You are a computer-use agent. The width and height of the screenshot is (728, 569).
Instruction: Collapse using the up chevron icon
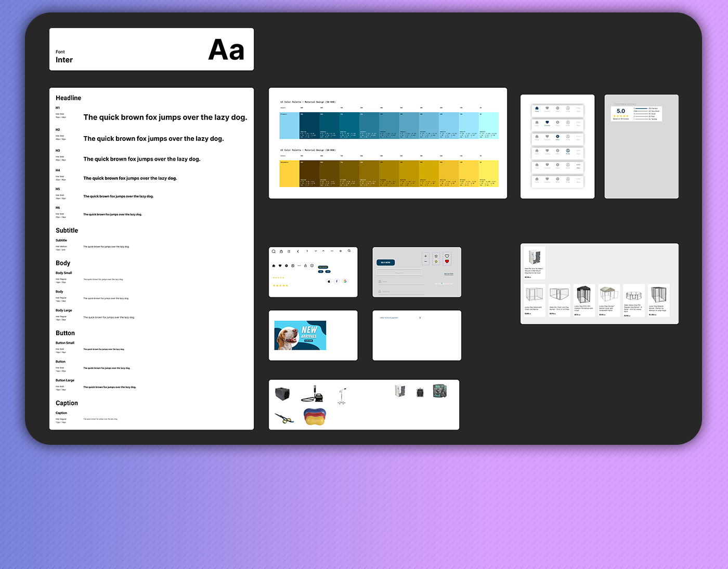[x=323, y=251]
